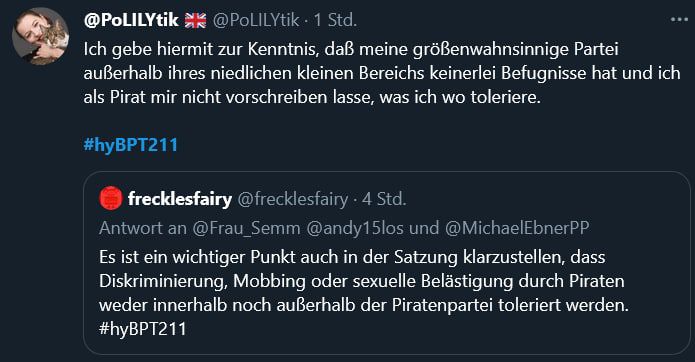Open @MichaelEbnerPP in the reply line

coord(517,228)
